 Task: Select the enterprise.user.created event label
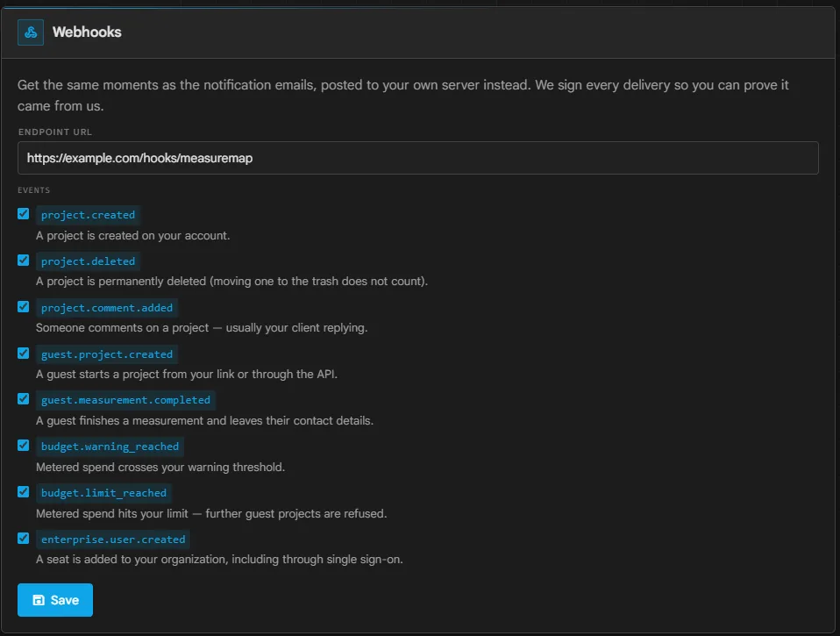114,539
